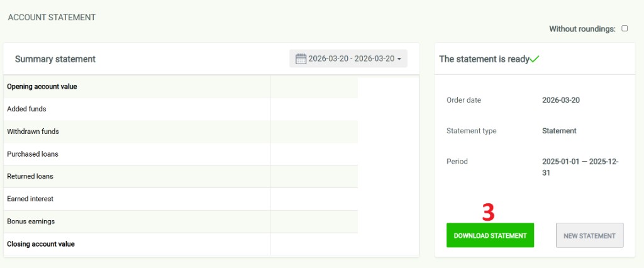Click the Earned interest row label

pos(30,199)
